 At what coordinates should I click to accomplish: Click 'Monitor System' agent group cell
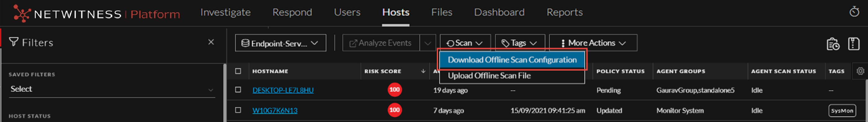pos(680,110)
